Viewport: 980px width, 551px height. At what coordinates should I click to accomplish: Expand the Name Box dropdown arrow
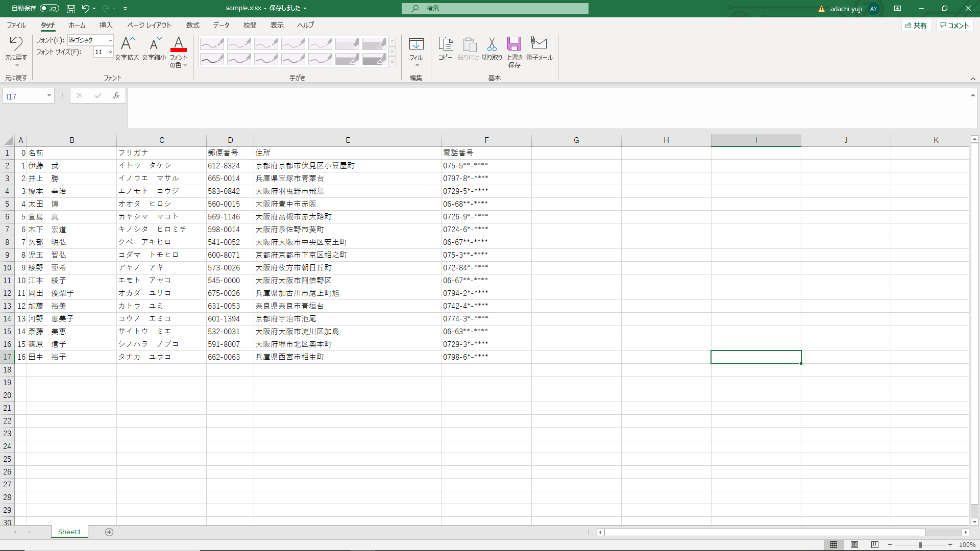click(x=49, y=96)
